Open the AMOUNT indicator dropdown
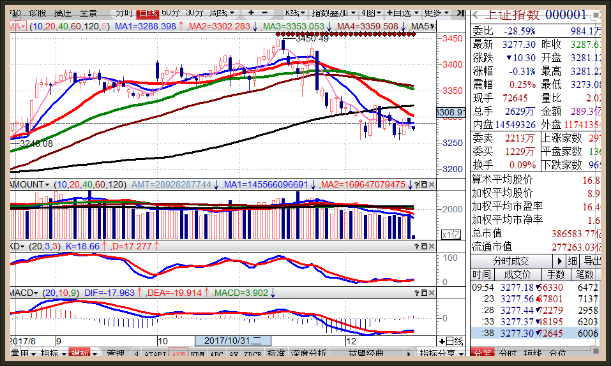The image size is (611, 366). point(30,184)
